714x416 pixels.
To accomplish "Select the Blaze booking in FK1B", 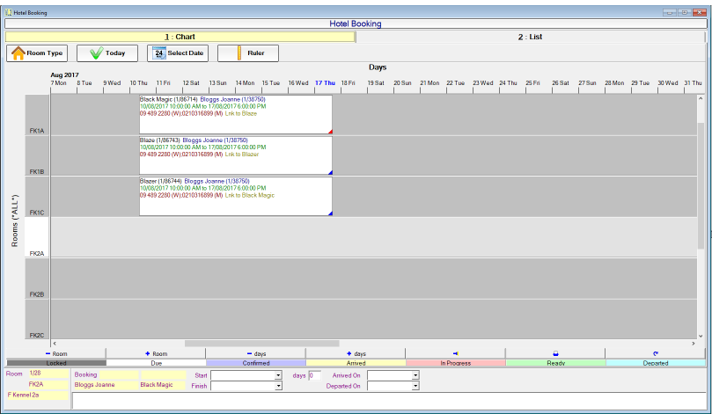I will 236,156.
